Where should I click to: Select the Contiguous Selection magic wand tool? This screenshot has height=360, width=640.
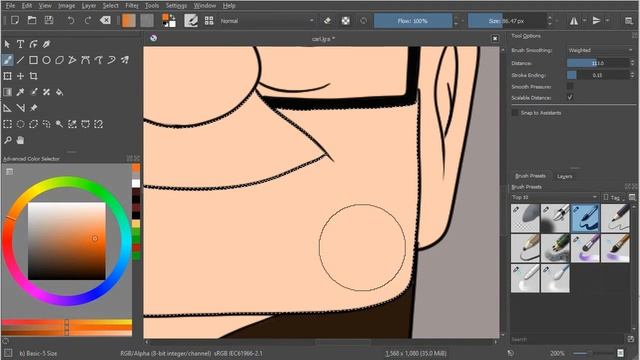(x=60, y=124)
